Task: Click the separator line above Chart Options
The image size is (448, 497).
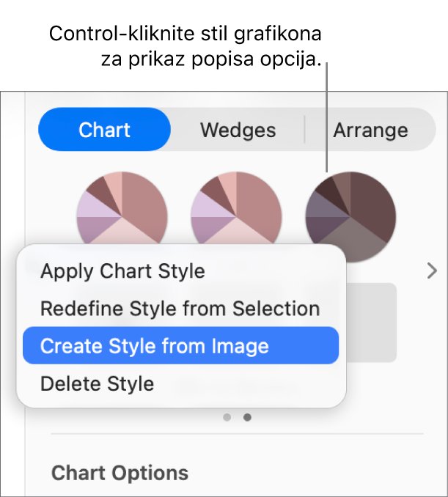Action: (237, 435)
